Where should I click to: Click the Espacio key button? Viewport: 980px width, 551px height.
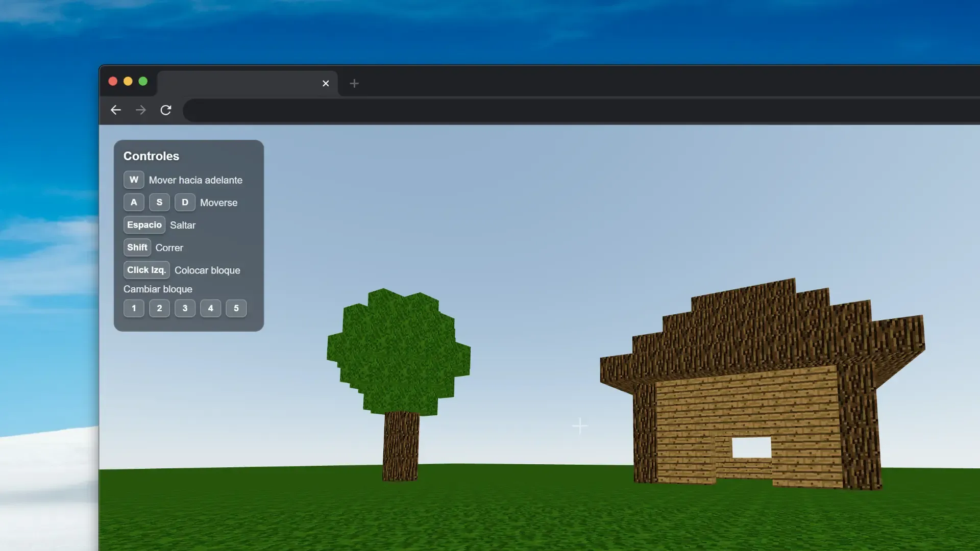pos(144,224)
